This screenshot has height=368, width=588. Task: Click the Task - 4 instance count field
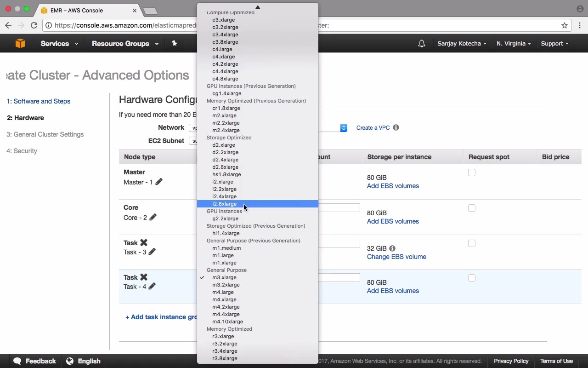[339, 277]
